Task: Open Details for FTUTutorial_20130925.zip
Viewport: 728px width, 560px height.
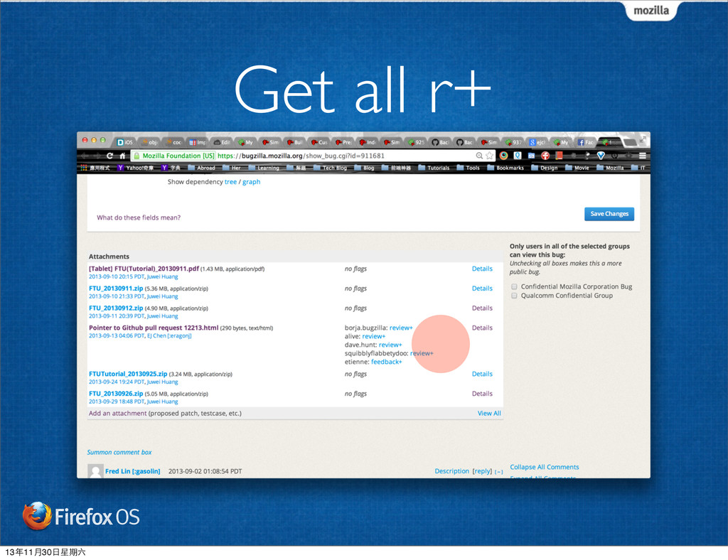Action: (x=482, y=374)
